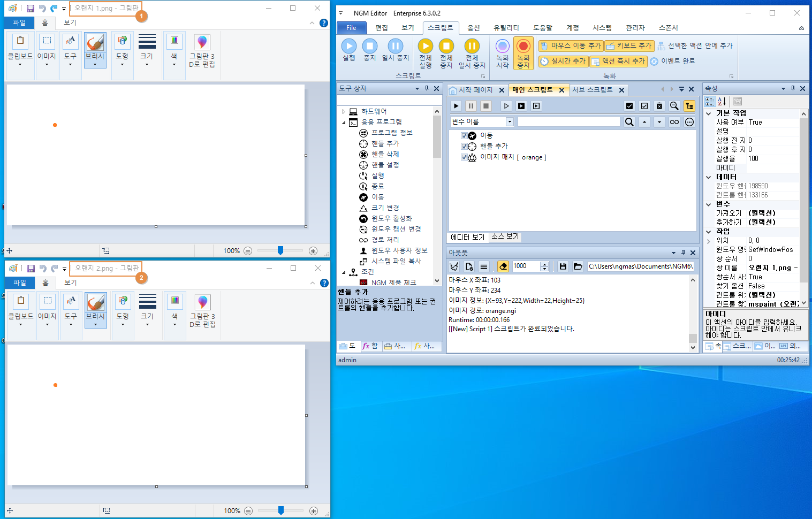This screenshot has width=812, height=519.
Task: Expand the 위치 property row
Action: pyautogui.click(x=709, y=241)
